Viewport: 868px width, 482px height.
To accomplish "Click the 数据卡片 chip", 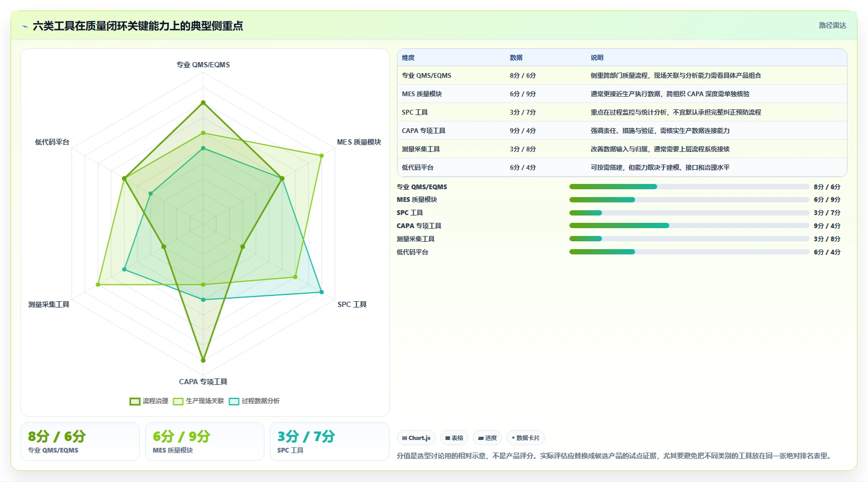I will 526,438.
